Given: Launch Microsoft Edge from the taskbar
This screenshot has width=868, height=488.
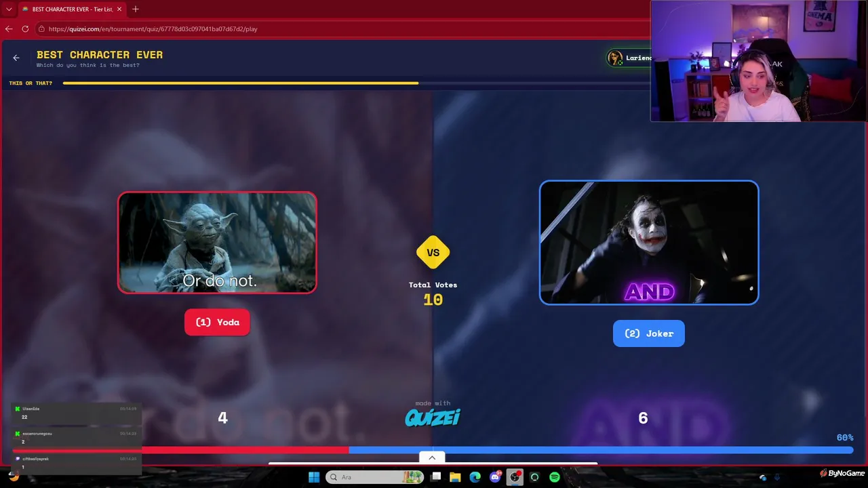Looking at the screenshot, I should tap(475, 477).
